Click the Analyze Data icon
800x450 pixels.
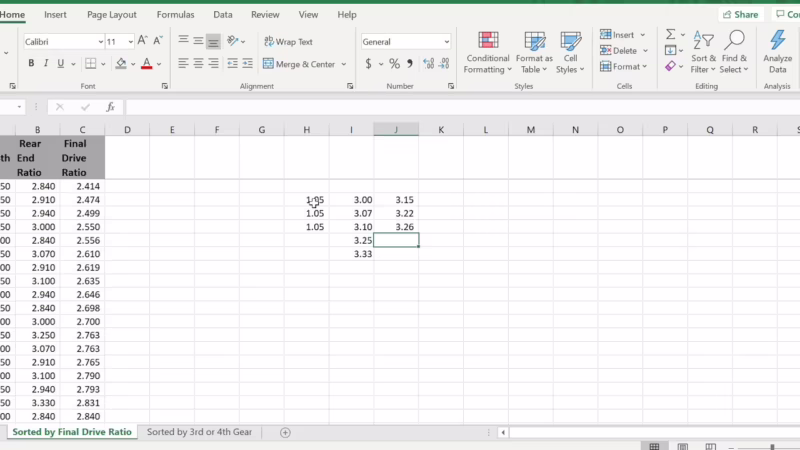click(777, 52)
